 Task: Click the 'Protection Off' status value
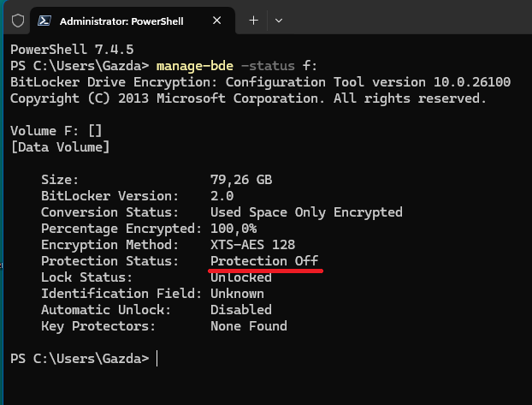264,261
